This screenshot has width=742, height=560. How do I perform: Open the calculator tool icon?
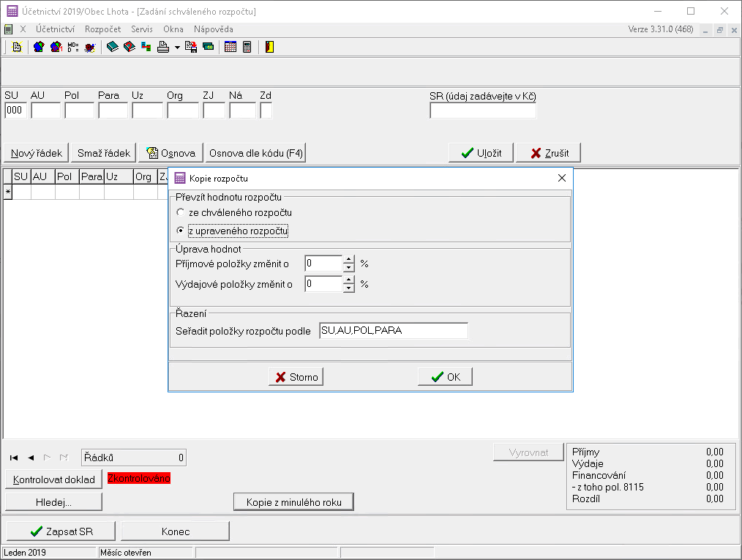(247, 47)
